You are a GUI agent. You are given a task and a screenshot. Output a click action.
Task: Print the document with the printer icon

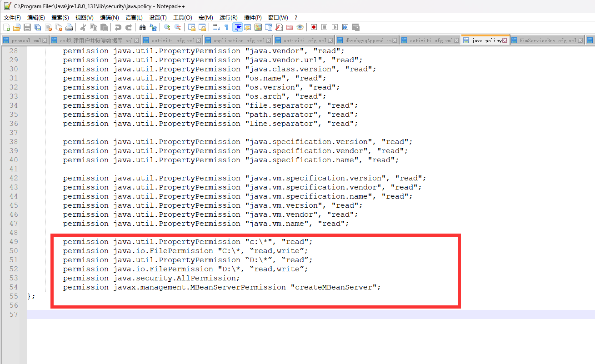point(69,27)
